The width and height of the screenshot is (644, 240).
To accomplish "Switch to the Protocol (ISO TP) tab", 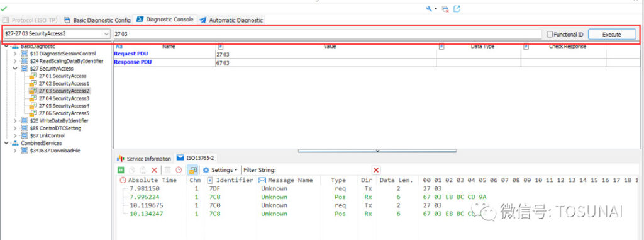I will pos(31,20).
